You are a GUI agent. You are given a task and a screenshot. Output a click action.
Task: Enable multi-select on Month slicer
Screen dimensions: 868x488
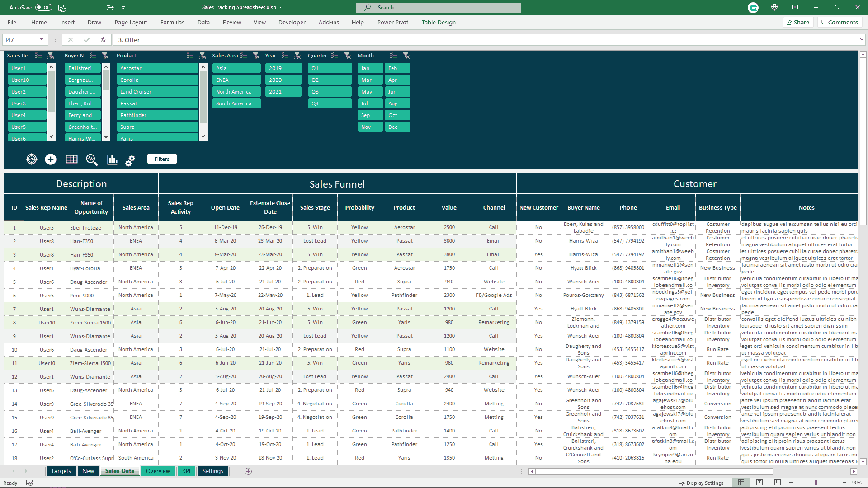[394, 56]
